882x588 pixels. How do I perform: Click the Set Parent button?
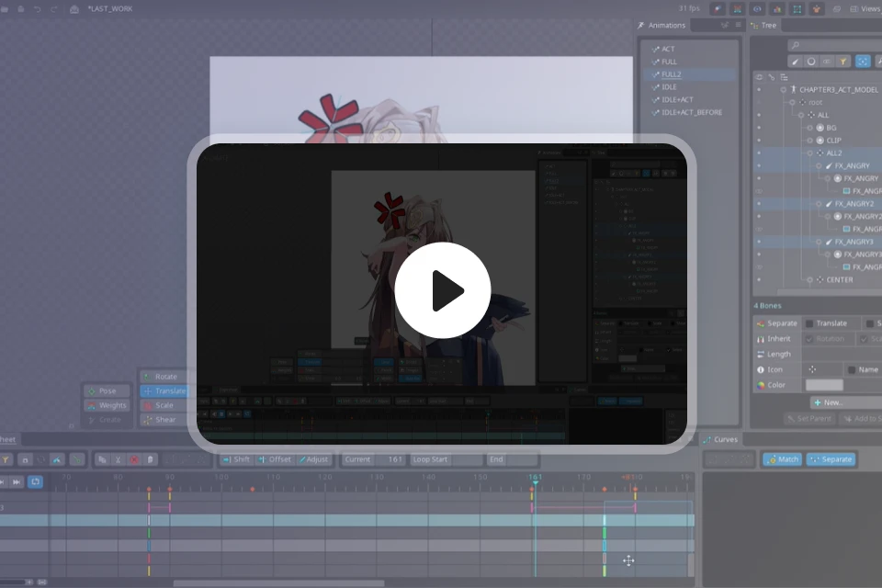(x=808, y=419)
